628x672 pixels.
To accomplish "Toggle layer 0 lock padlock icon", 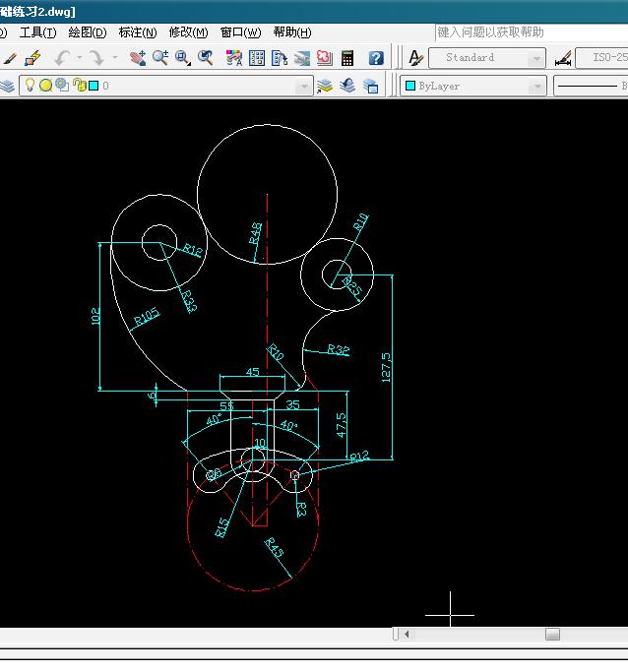I will (x=80, y=85).
